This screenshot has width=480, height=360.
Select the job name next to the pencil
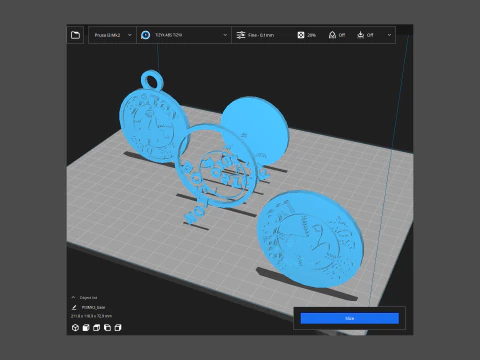[x=93, y=307]
